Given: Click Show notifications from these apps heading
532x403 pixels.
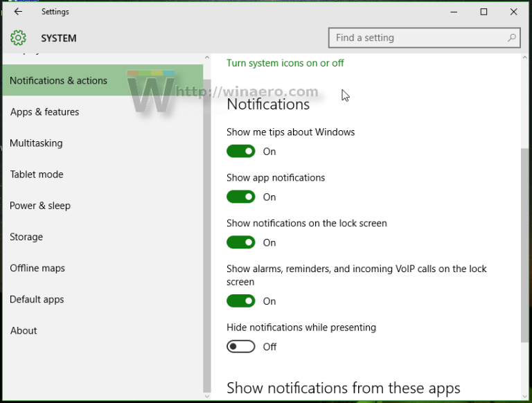Looking at the screenshot, I should 344,388.
